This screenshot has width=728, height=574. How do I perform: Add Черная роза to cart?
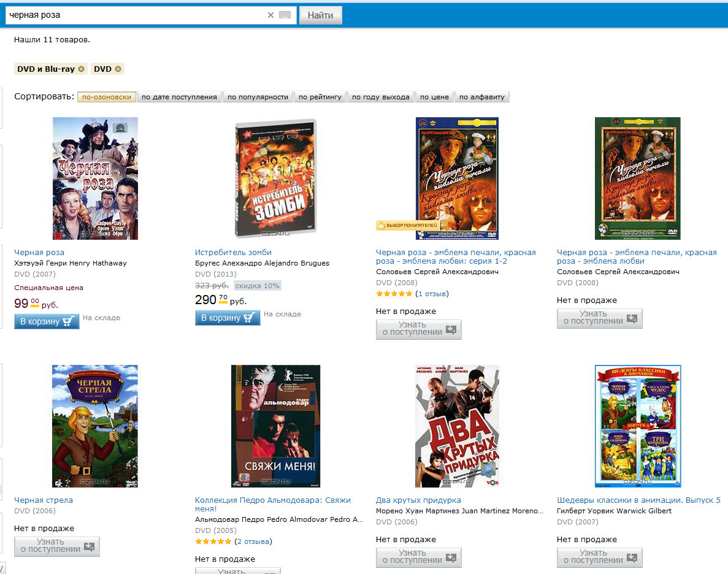click(47, 321)
